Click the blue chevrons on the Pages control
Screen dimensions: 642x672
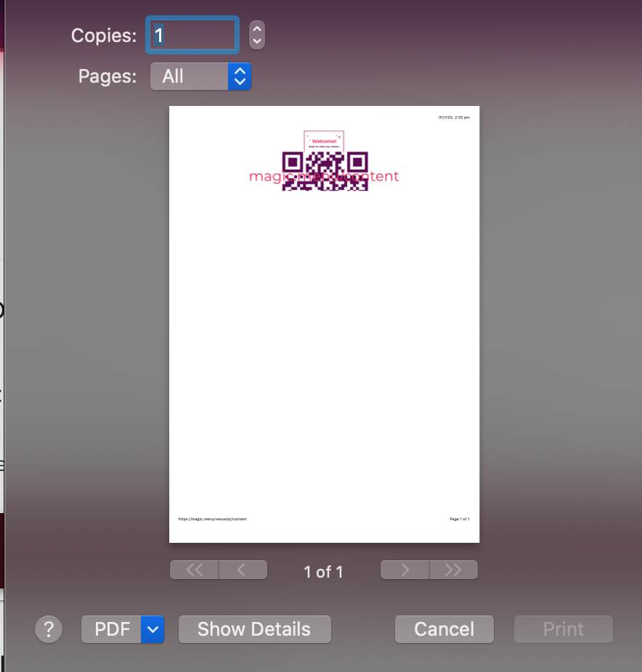coord(240,76)
